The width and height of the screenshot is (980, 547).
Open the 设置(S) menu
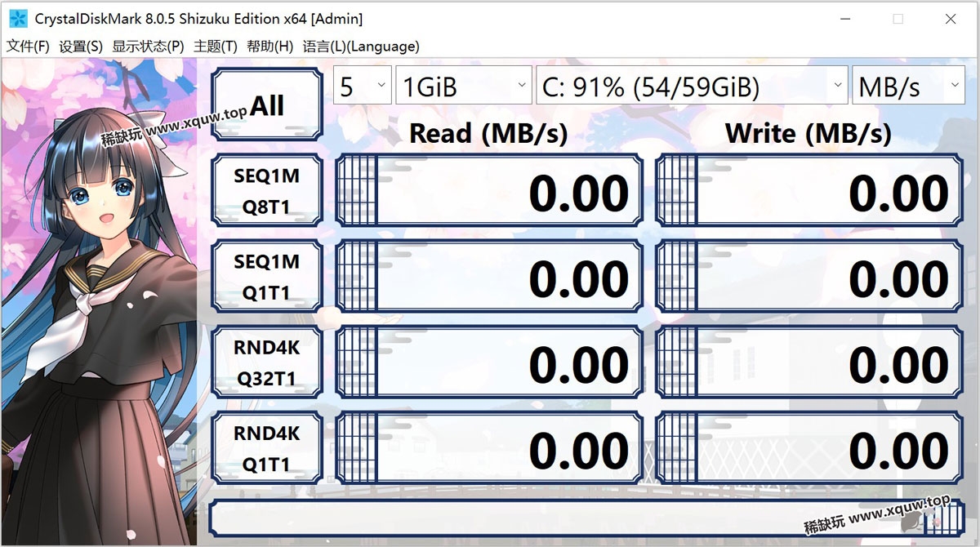pyautogui.click(x=81, y=47)
